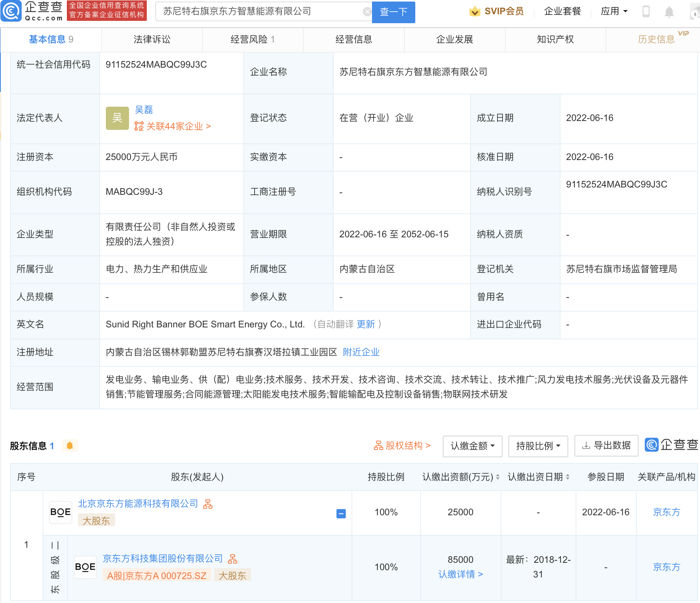Open 京东方 related product in first row
The width and height of the screenshot is (700, 603).
[x=666, y=512]
